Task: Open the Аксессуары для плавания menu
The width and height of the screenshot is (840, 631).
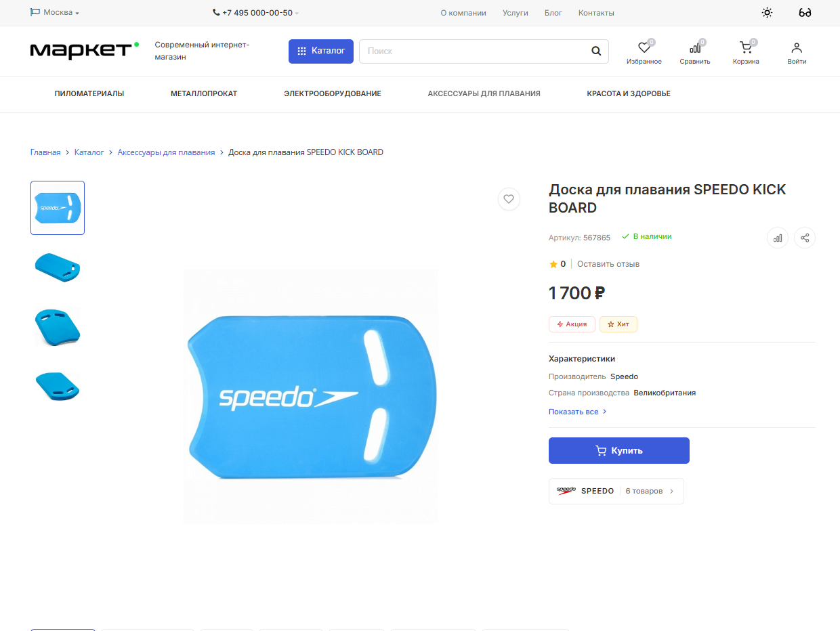Action: point(484,93)
